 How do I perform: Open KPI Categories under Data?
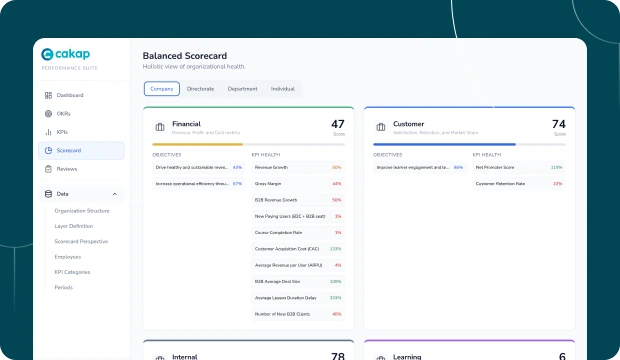click(x=72, y=272)
